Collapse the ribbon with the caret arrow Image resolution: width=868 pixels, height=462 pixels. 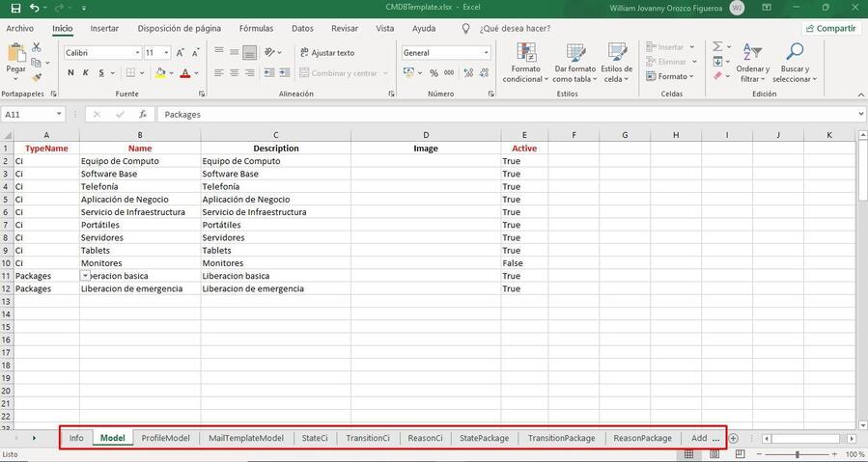pos(860,95)
